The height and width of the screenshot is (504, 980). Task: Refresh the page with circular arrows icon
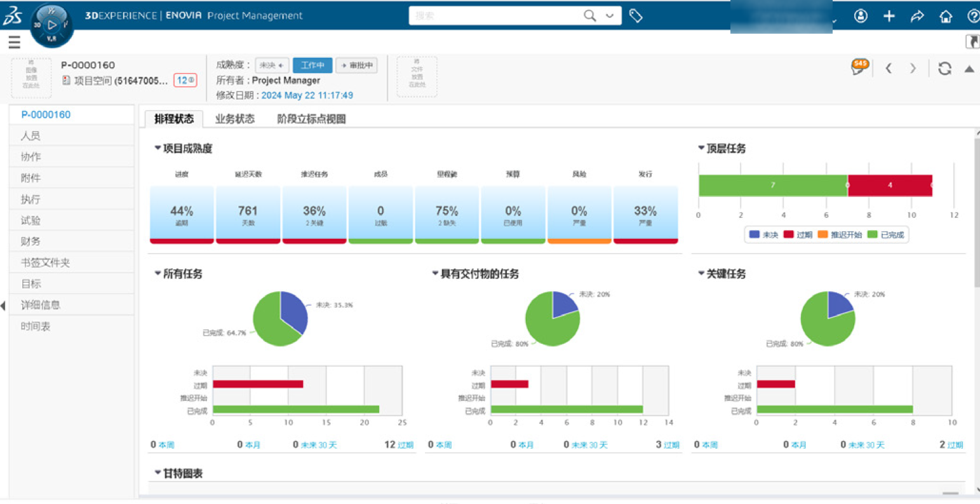click(x=944, y=69)
